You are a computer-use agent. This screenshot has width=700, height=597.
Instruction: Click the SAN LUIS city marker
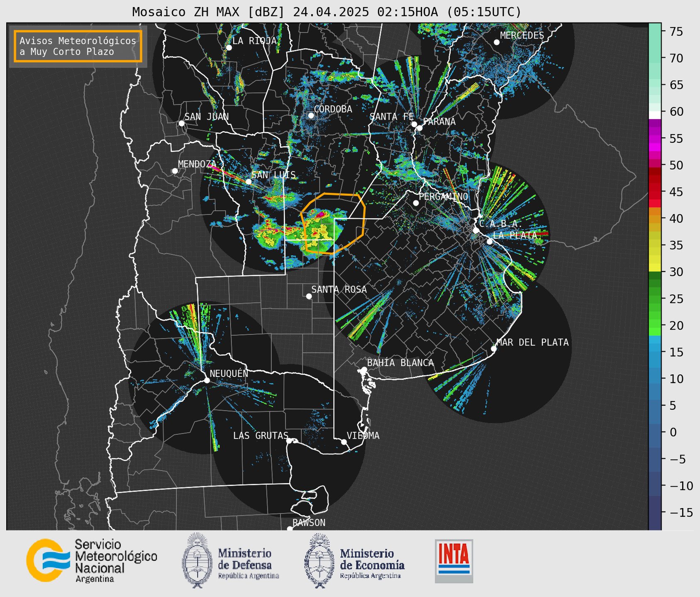(249, 181)
